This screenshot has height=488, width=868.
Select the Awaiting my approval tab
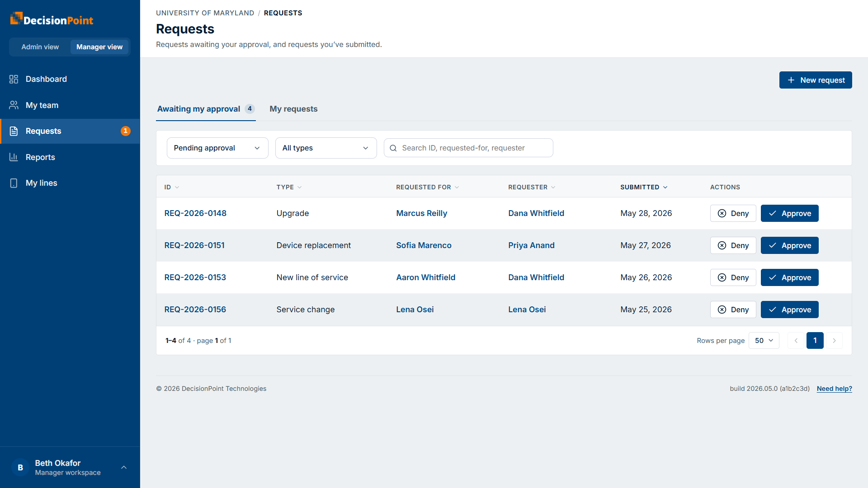coord(206,109)
